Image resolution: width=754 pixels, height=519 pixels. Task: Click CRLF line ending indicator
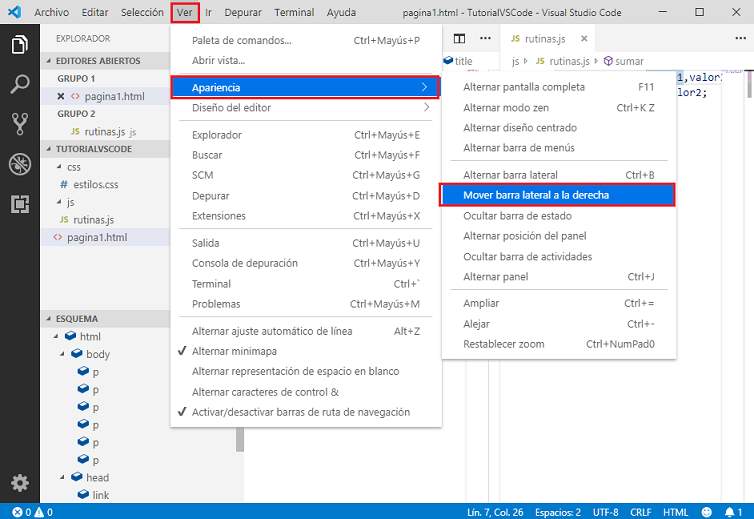point(641,512)
